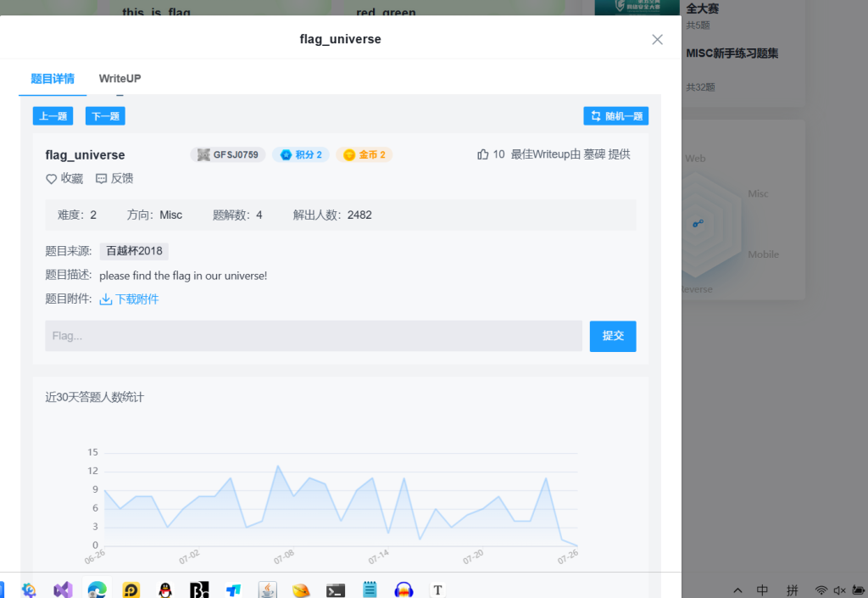Image resolution: width=868 pixels, height=598 pixels.
Task: Go to next challenge with 下一题
Action: tap(105, 116)
